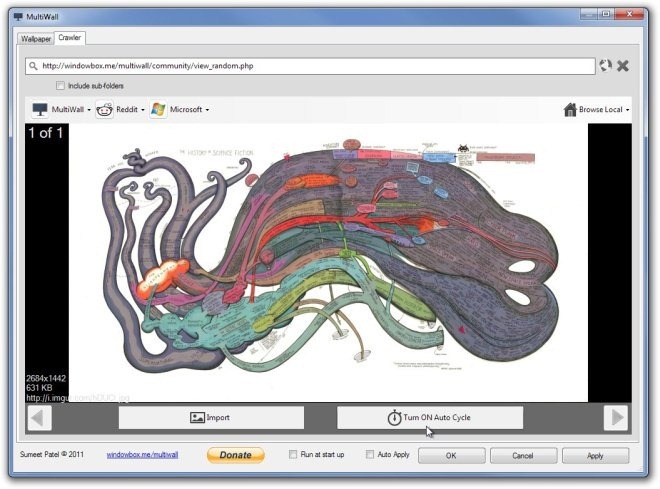Go to next image with right arrow

pos(616,417)
